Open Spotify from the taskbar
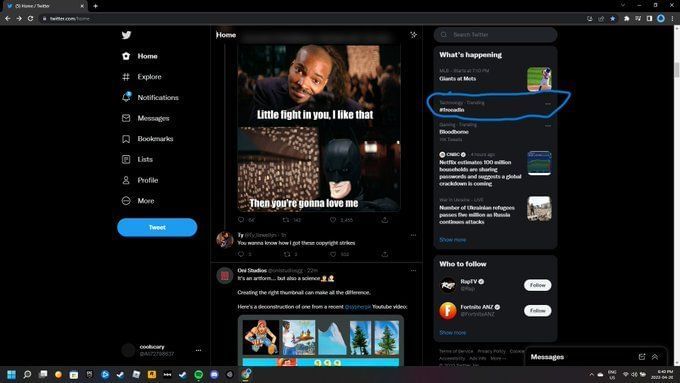This screenshot has width=680, height=383. 198,374
